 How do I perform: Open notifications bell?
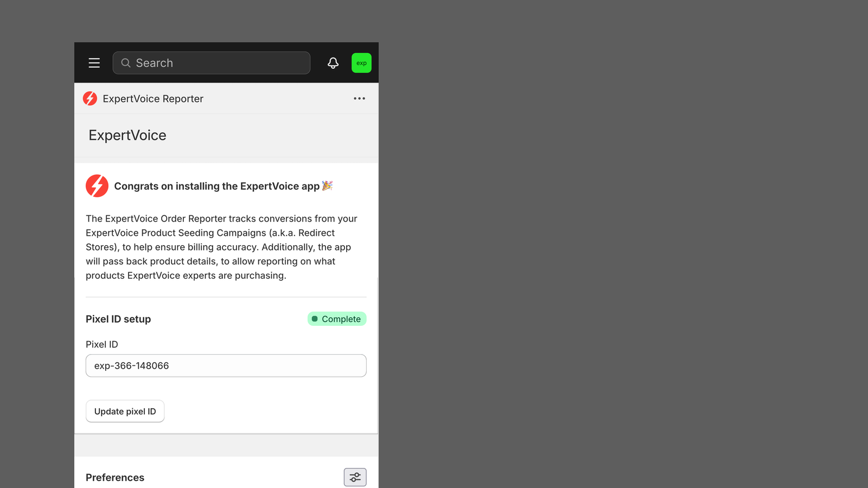[333, 63]
